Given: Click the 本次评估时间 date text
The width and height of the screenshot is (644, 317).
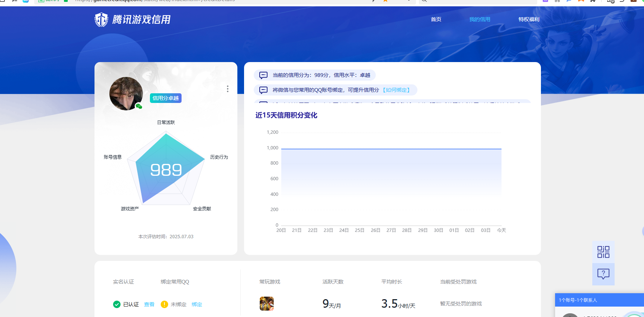Looking at the screenshot, I should click(166, 237).
